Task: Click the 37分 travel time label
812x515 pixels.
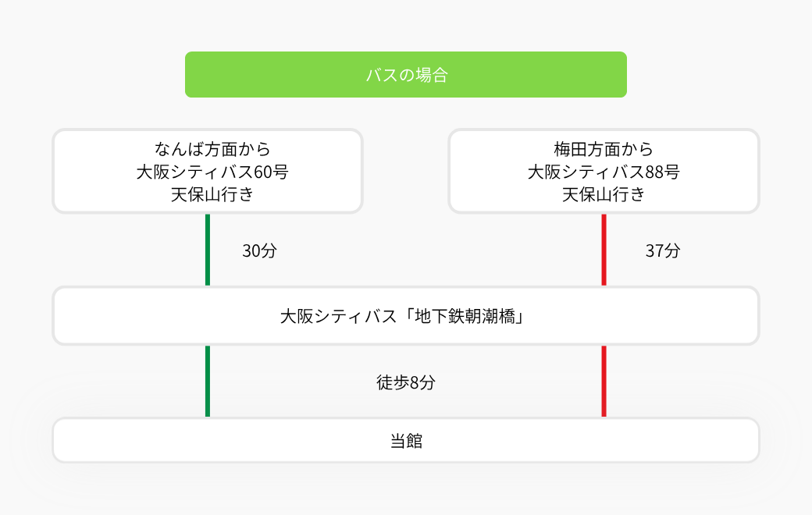Action: 662,250
